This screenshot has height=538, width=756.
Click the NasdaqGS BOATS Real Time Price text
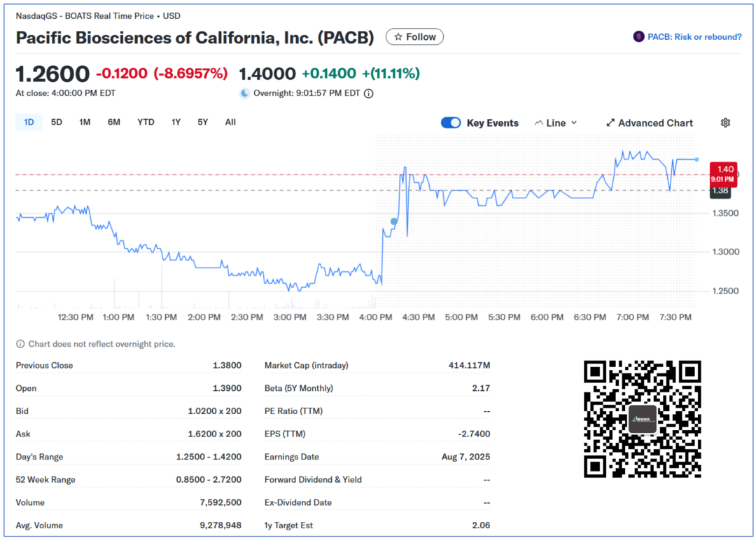(98, 16)
